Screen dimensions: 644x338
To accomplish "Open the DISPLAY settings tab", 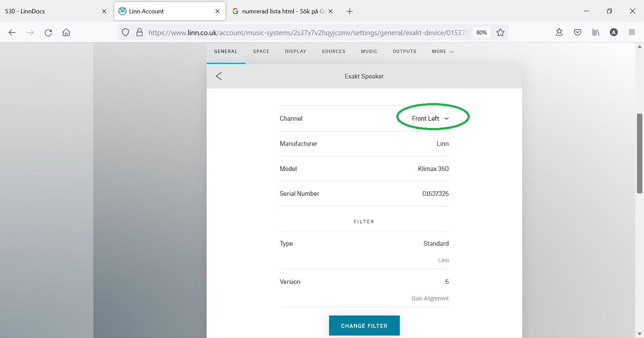I will point(296,52).
